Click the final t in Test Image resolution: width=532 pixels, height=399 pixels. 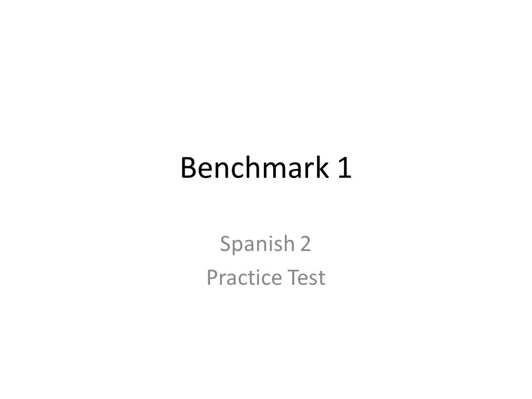(x=323, y=278)
